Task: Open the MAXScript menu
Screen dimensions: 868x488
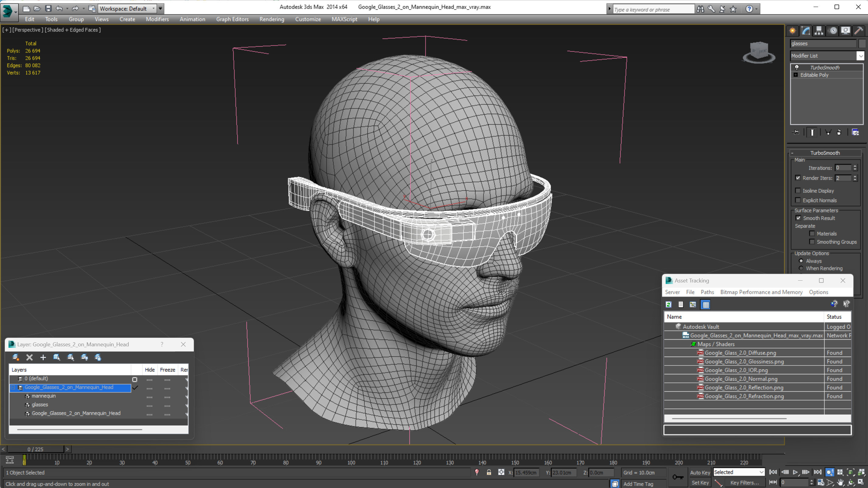Action: coord(344,19)
